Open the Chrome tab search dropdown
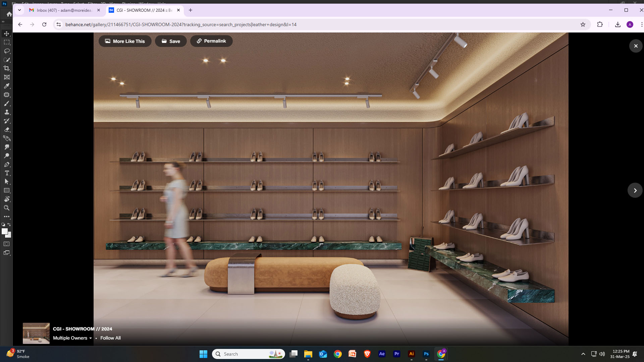The height and width of the screenshot is (362, 644). 19,10
